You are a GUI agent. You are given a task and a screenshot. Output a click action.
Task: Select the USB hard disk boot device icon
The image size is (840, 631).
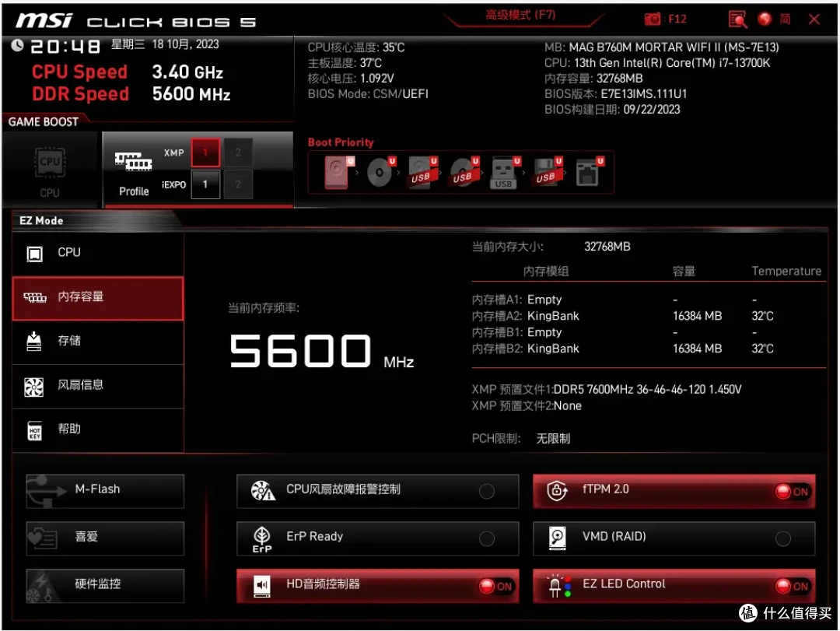(x=422, y=172)
